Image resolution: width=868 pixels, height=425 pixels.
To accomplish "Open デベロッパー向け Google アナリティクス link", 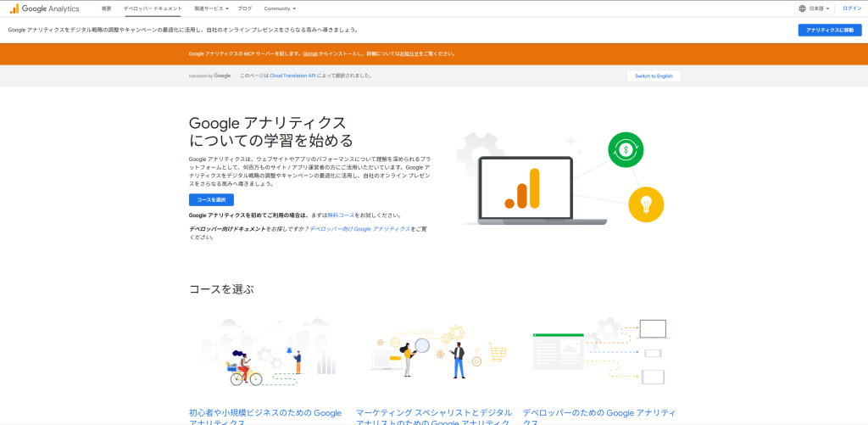I will (x=359, y=229).
